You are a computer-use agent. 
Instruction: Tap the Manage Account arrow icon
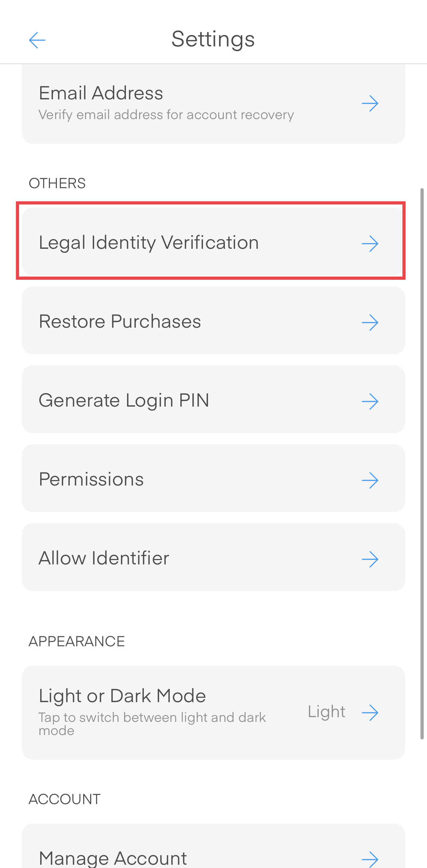pyautogui.click(x=370, y=859)
